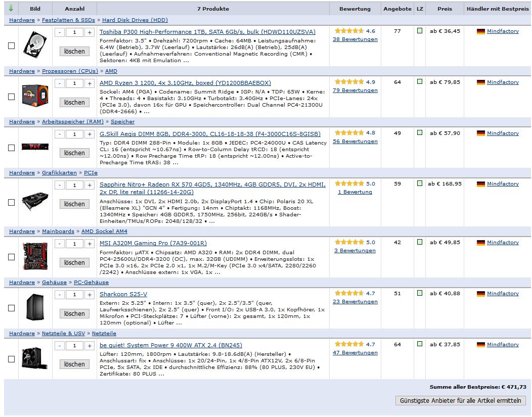This screenshot has width=532, height=417.
Task: Open Sapphire Nitro+ graphics card thumbnail
Action: tap(35, 201)
